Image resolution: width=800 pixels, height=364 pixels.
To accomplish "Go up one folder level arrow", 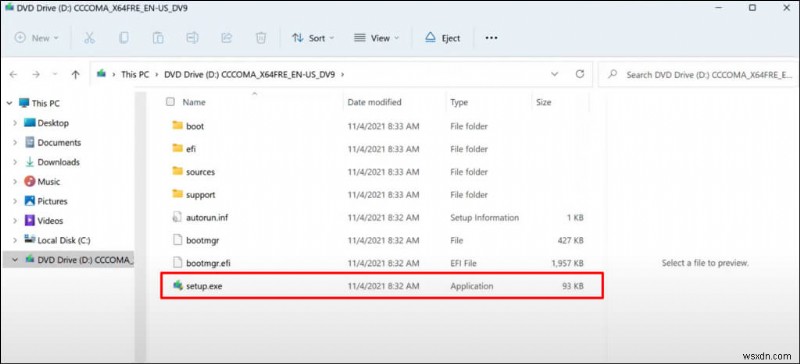I will tap(76, 75).
